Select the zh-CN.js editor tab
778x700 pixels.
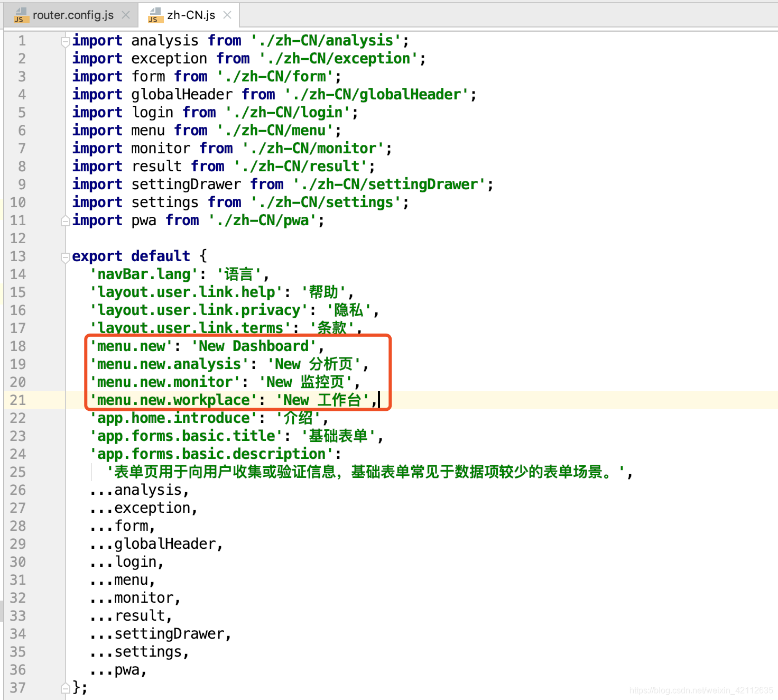click(x=191, y=15)
